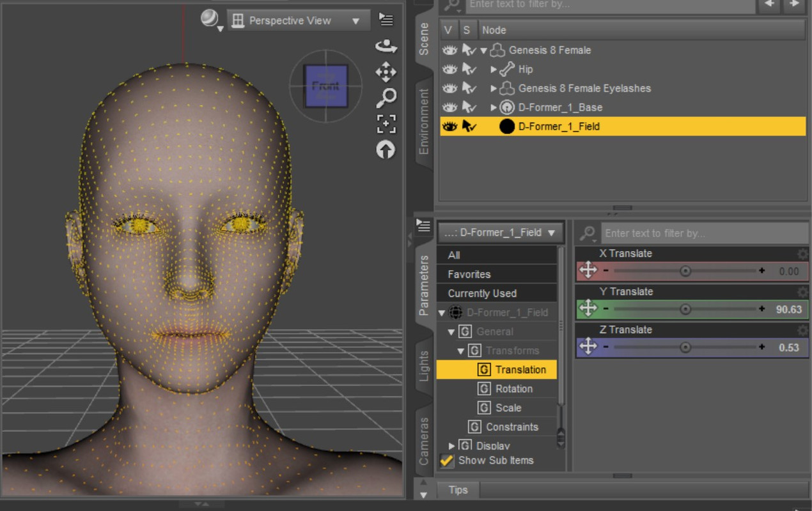This screenshot has height=511, width=812.
Task: Open the viewport options menu icon
Action: (x=386, y=19)
